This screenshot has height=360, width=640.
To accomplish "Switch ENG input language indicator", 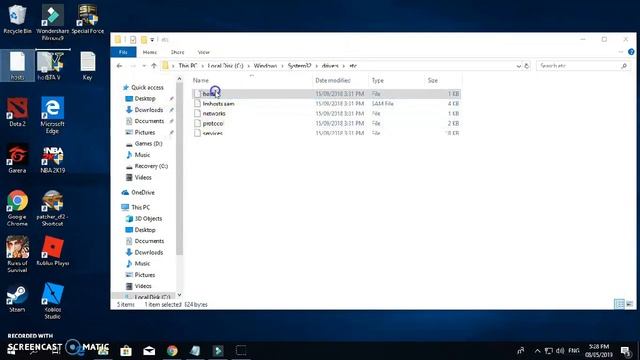I will (x=573, y=351).
